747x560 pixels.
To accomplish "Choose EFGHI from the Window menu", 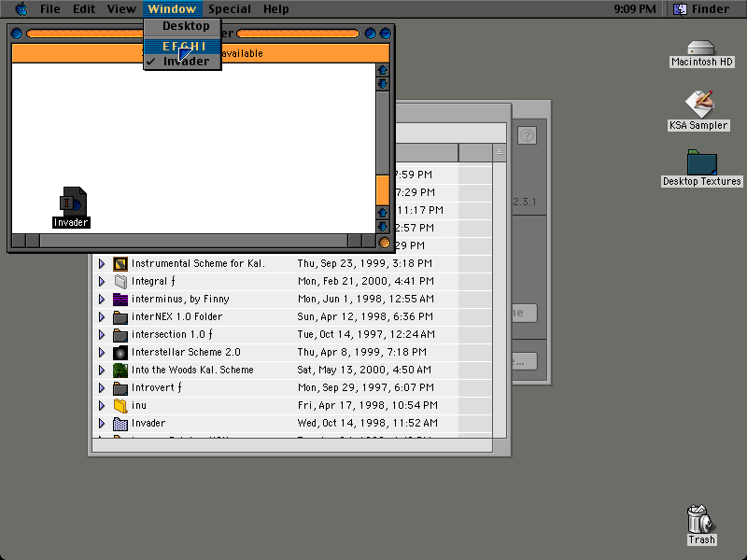I will (184, 46).
